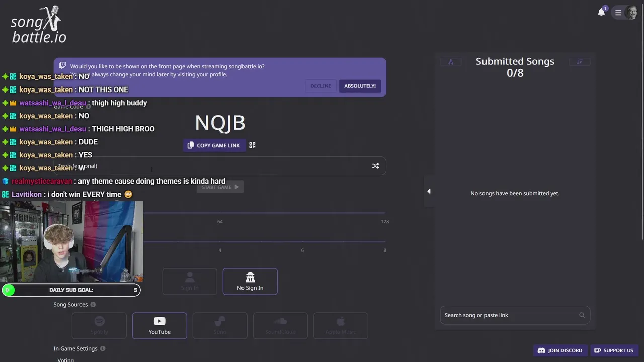The image size is (644, 362).
Task: Click the NQJB game code text
Action: click(220, 123)
